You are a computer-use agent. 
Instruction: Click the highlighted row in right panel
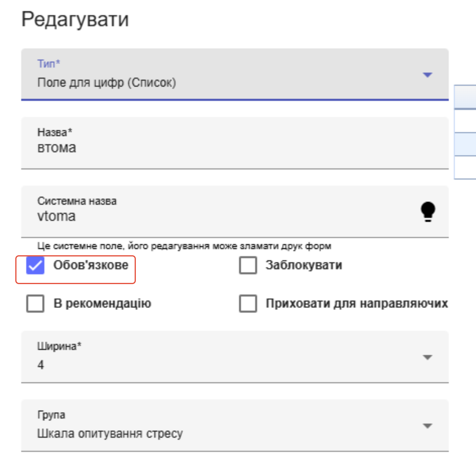465,144
